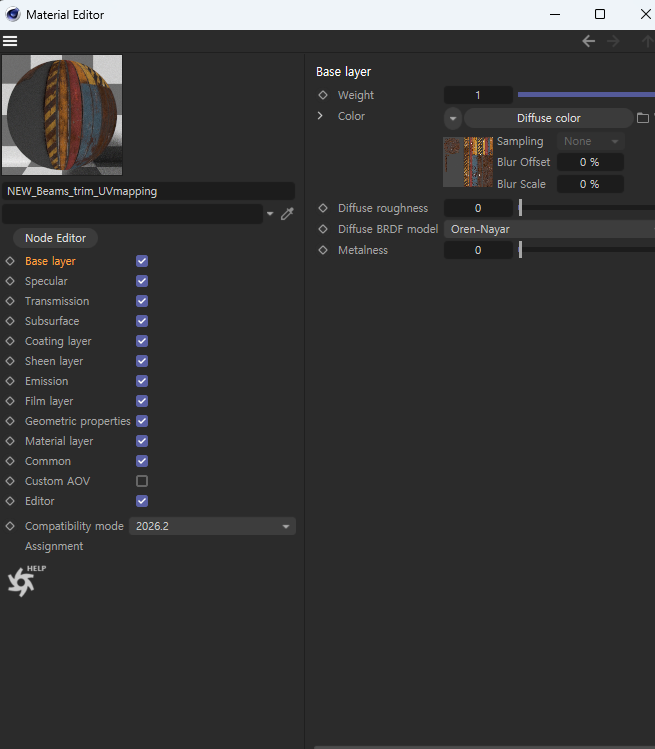Click the eyedropper pick material icon
Viewport: 655px width, 749px height.
(x=287, y=214)
